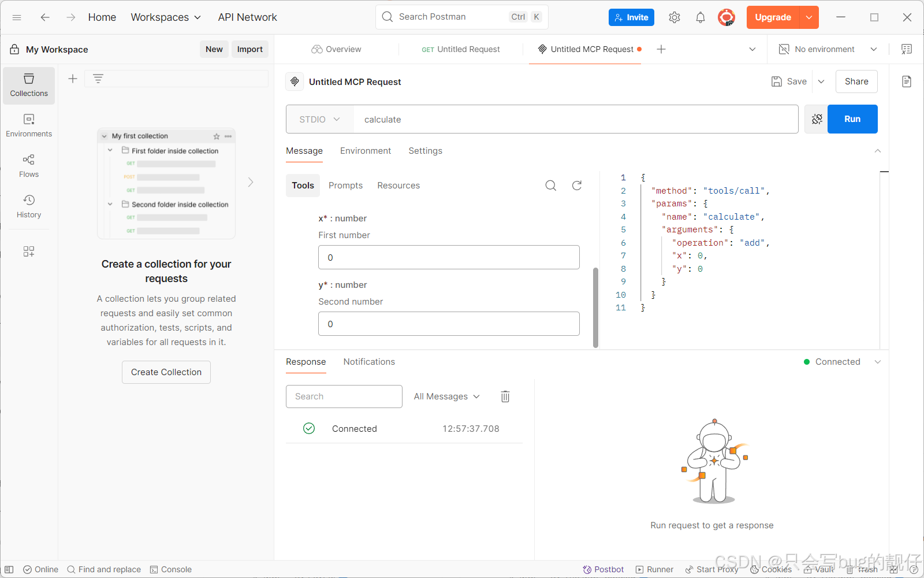
Task: Click the disconnect server icon beside Run
Action: coord(817,119)
